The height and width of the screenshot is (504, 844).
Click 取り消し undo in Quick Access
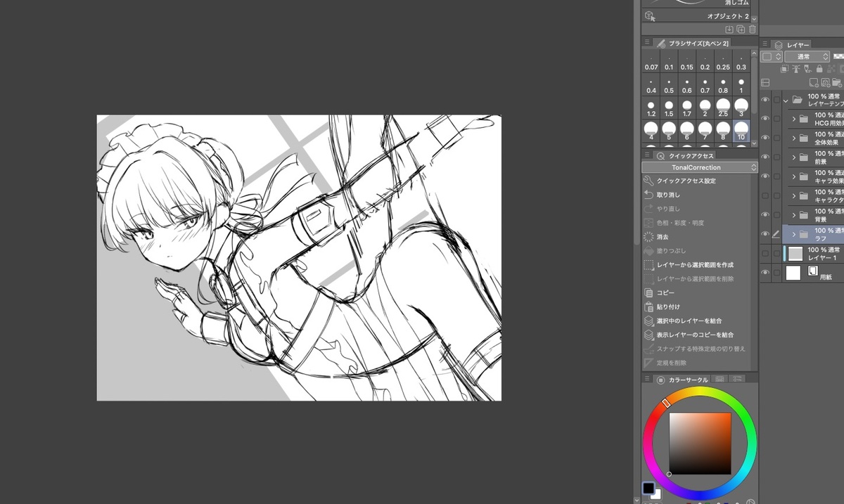668,195
